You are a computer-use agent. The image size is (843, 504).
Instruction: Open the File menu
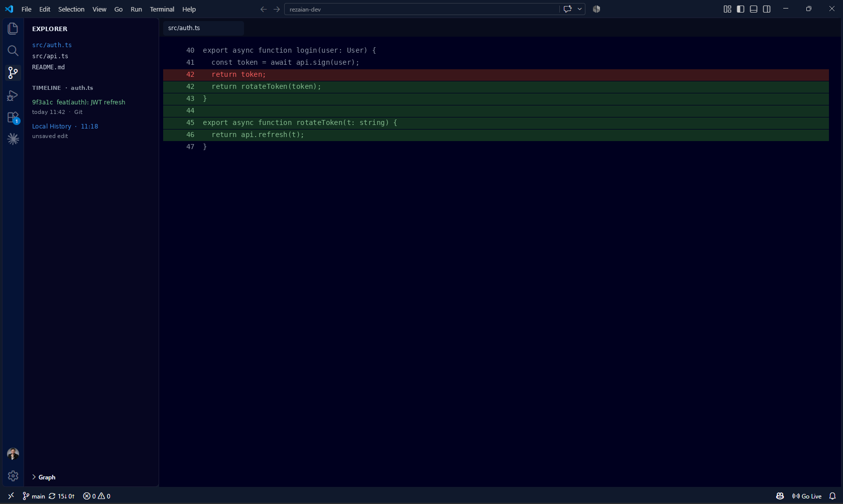pos(27,9)
